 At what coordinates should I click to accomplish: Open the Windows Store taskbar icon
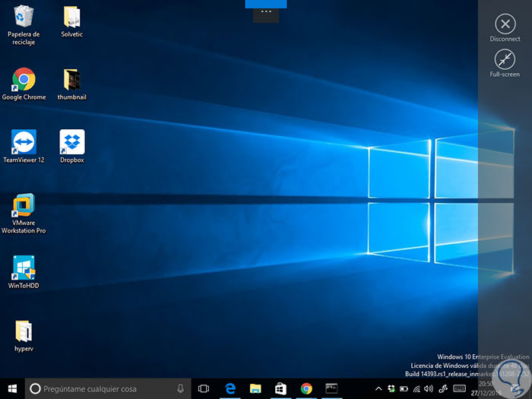pos(280,389)
